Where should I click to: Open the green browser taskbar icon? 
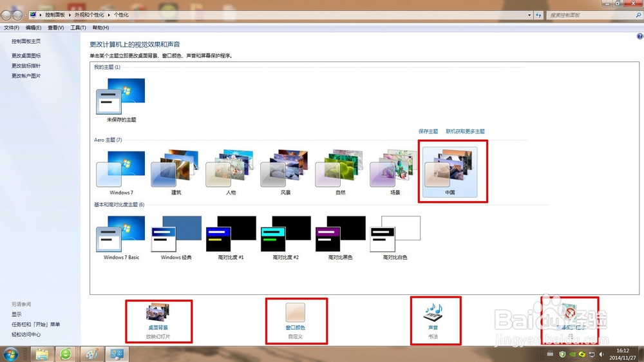(66, 354)
